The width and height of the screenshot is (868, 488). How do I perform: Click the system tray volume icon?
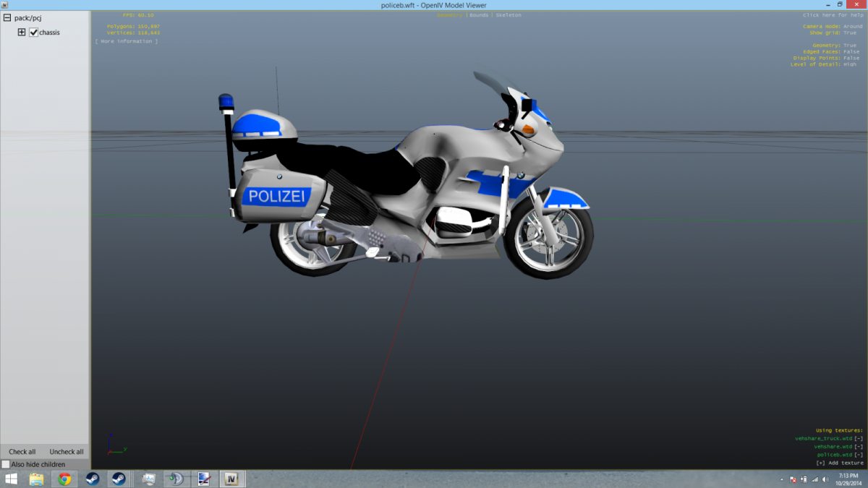click(826, 479)
